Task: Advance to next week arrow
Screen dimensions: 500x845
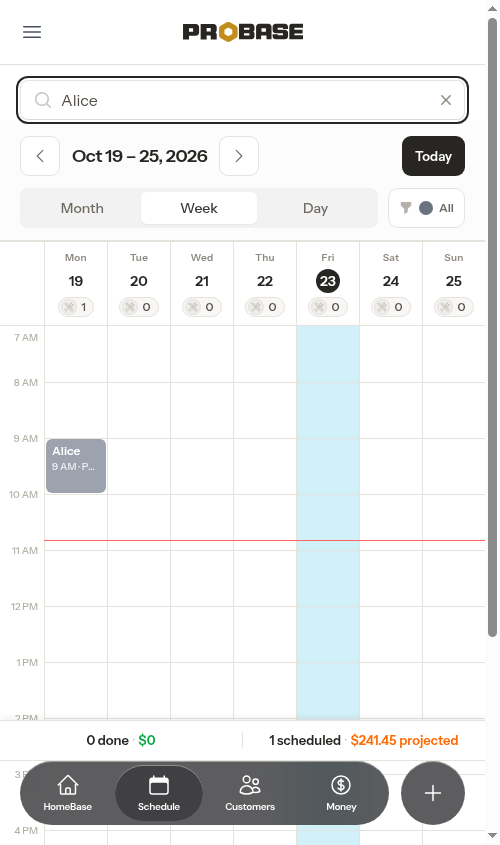Action: [239, 156]
